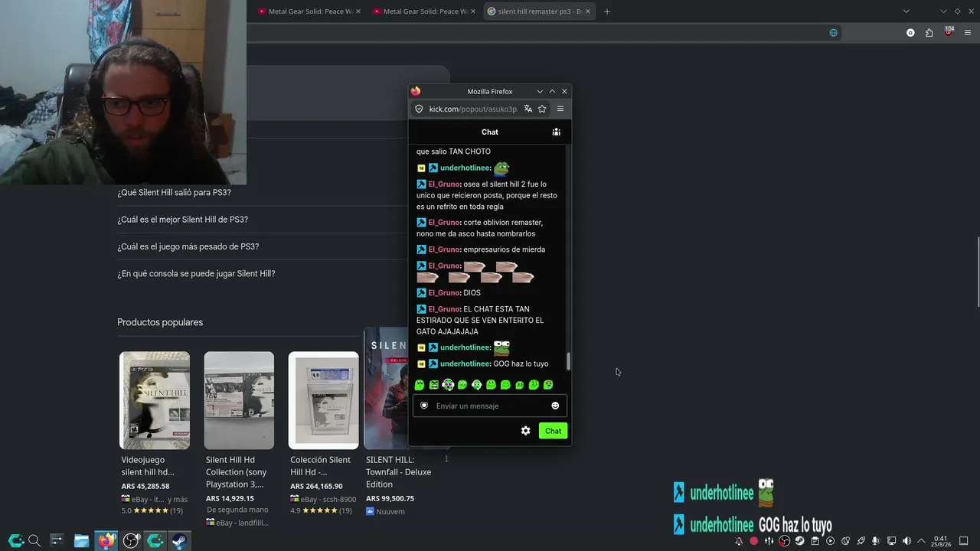Open the tray volume speaker icon
Screen dimensions: 980x551
tap(906, 541)
